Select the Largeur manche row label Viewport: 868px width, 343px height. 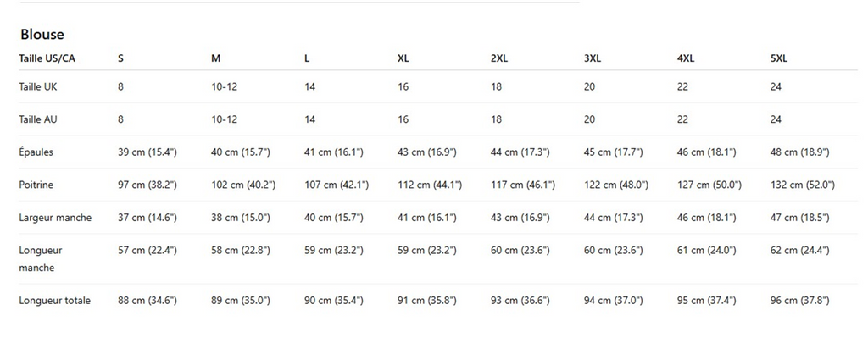point(55,218)
